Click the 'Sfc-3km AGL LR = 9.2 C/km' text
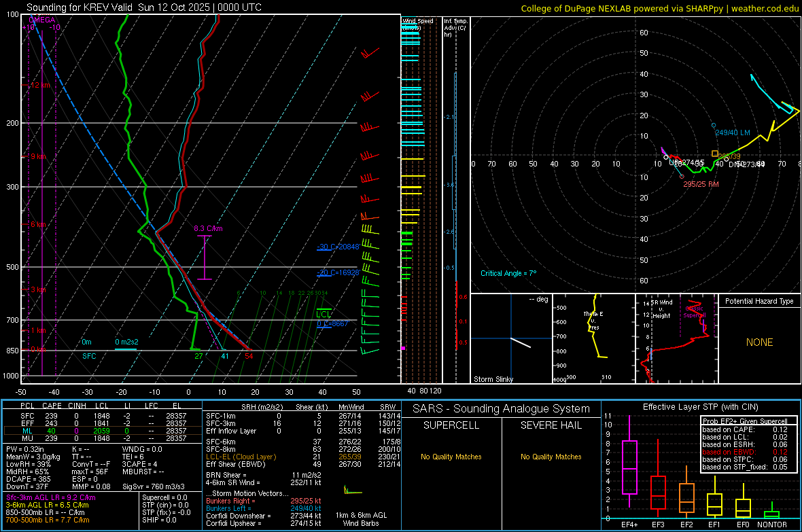This screenshot has height=532, width=802. click(x=51, y=497)
